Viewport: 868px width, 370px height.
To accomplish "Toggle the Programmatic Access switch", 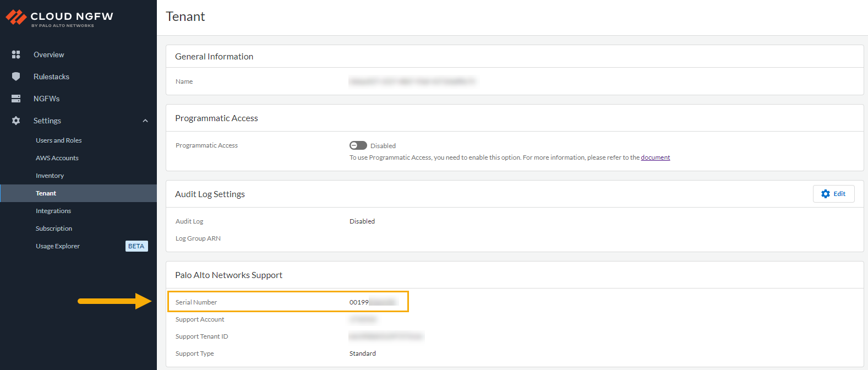I will [358, 145].
